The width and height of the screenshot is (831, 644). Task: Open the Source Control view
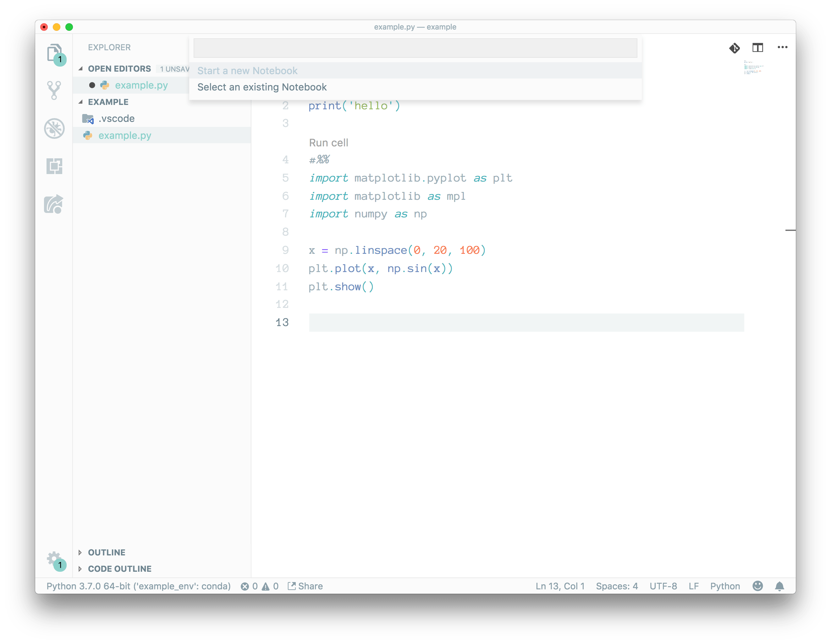click(x=54, y=90)
